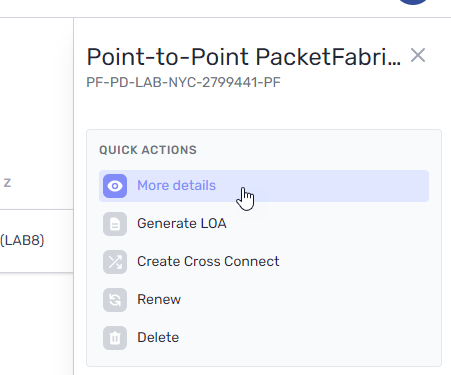Click the Z column header
This screenshot has width=451, height=375.
7,183
